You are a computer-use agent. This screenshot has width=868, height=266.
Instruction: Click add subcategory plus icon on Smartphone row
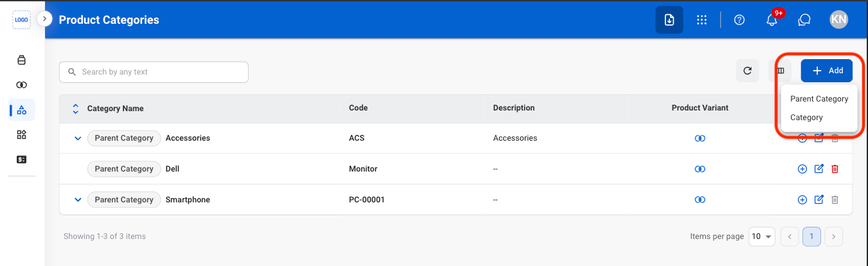click(802, 200)
